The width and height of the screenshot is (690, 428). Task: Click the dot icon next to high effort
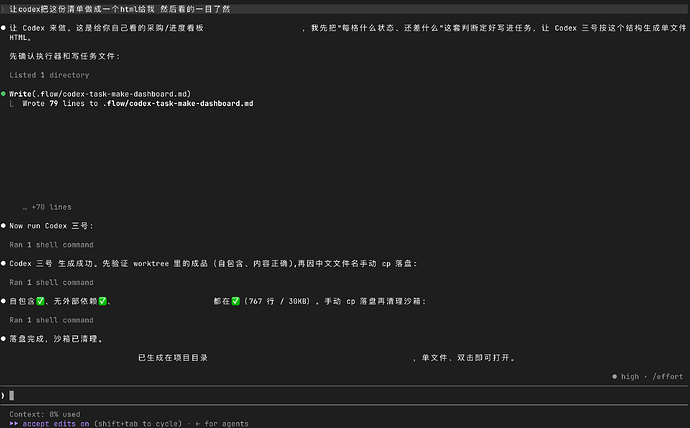[x=614, y=377]
